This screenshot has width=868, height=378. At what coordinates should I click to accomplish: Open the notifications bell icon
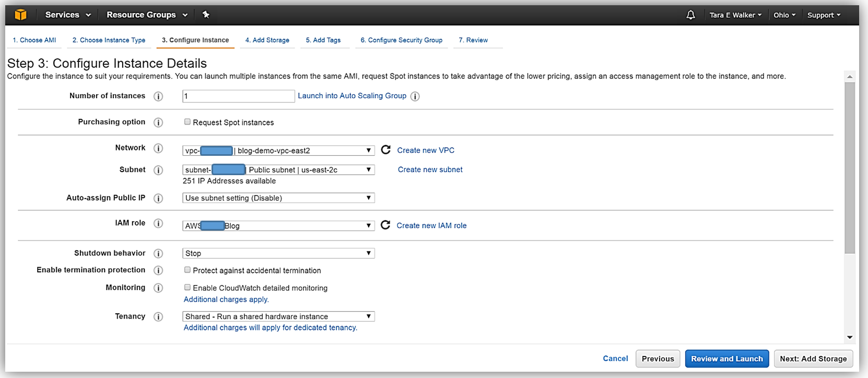pos(690,15)
